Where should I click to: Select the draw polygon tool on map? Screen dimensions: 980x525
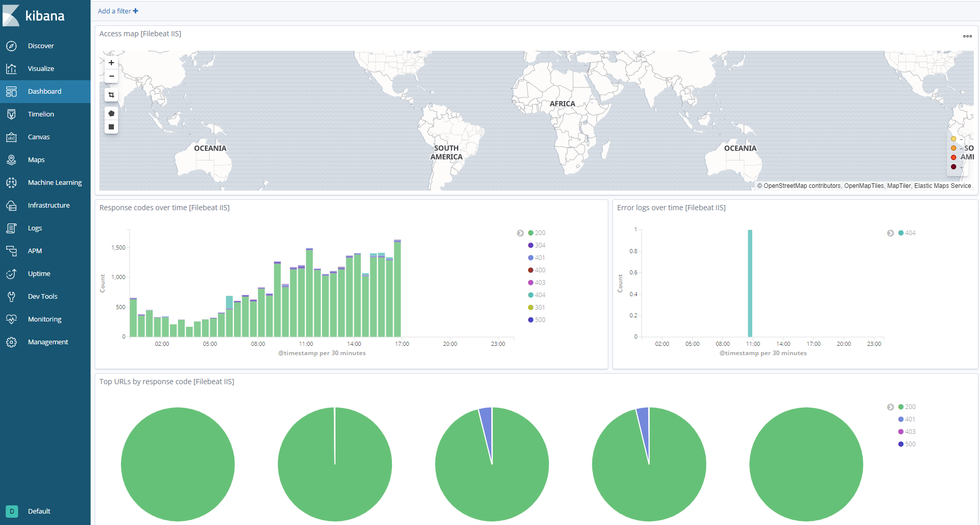click(111, 113)
